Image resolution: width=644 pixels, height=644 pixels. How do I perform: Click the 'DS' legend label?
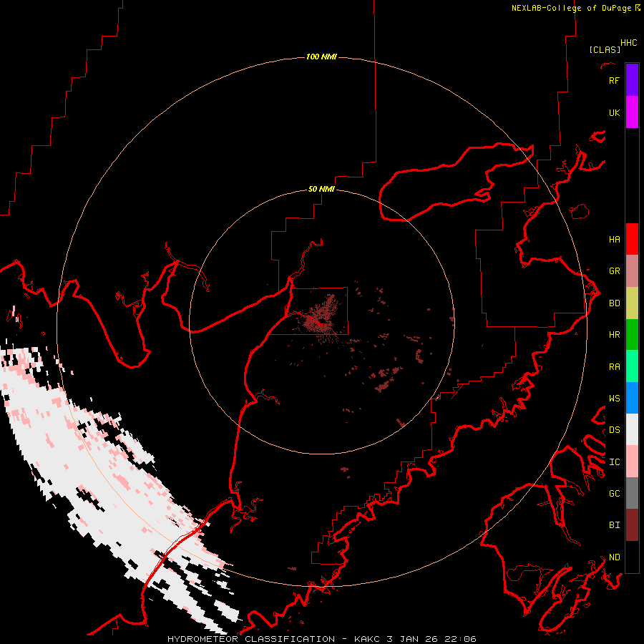(614, 429)
